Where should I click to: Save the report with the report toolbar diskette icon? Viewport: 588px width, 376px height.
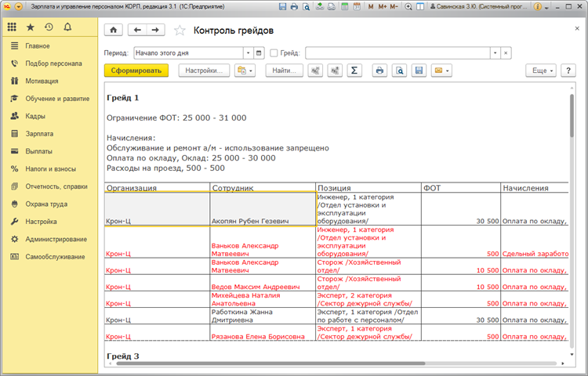click(x=419, y=70)
